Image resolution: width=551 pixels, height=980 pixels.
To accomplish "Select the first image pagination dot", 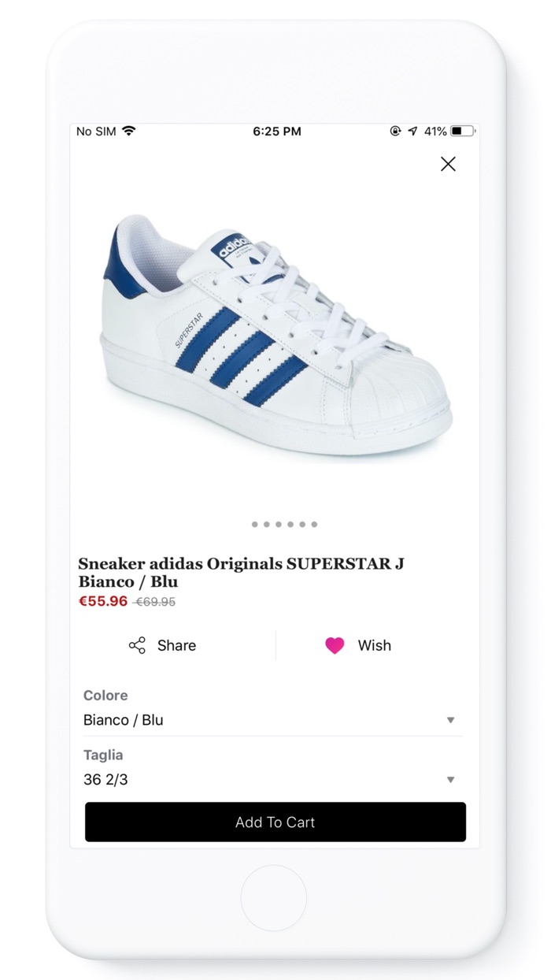I will coord(254,524).
